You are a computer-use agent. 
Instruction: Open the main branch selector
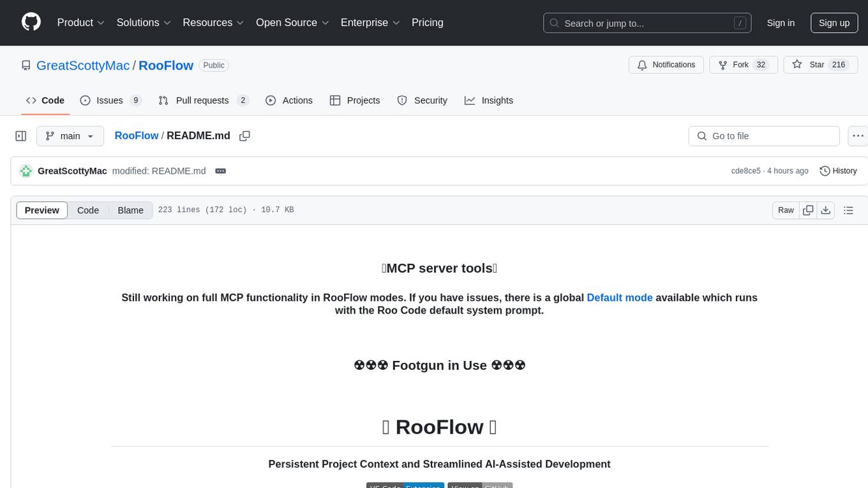(70, 136)
